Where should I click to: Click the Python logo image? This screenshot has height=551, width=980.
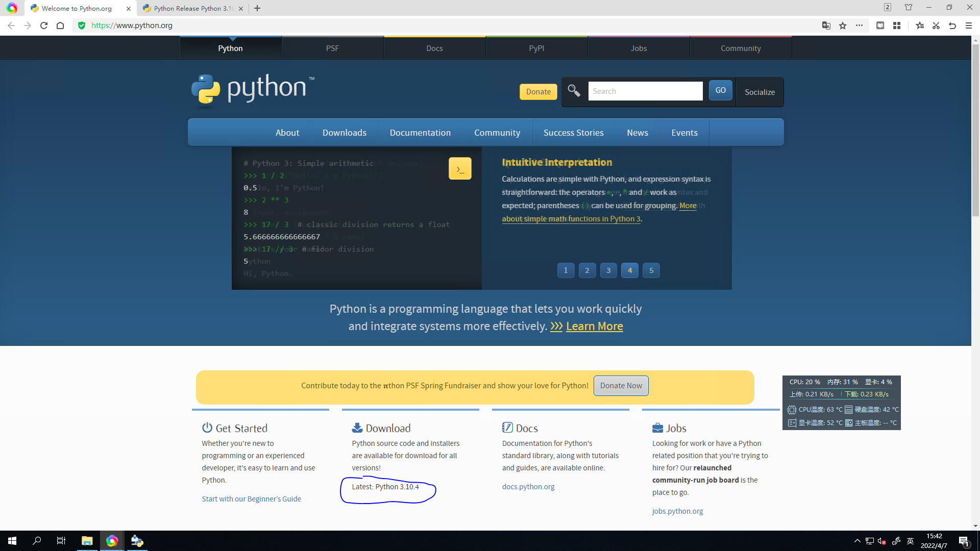click(253, 91)
